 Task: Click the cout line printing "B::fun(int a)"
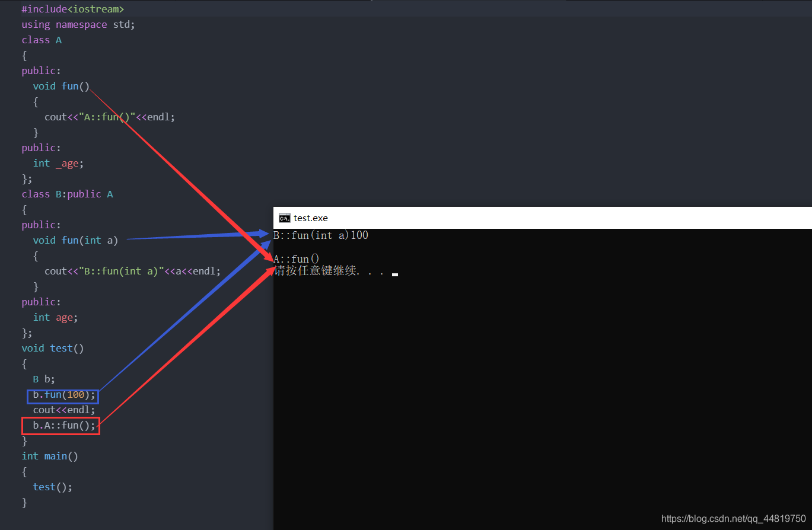(132, 271)
